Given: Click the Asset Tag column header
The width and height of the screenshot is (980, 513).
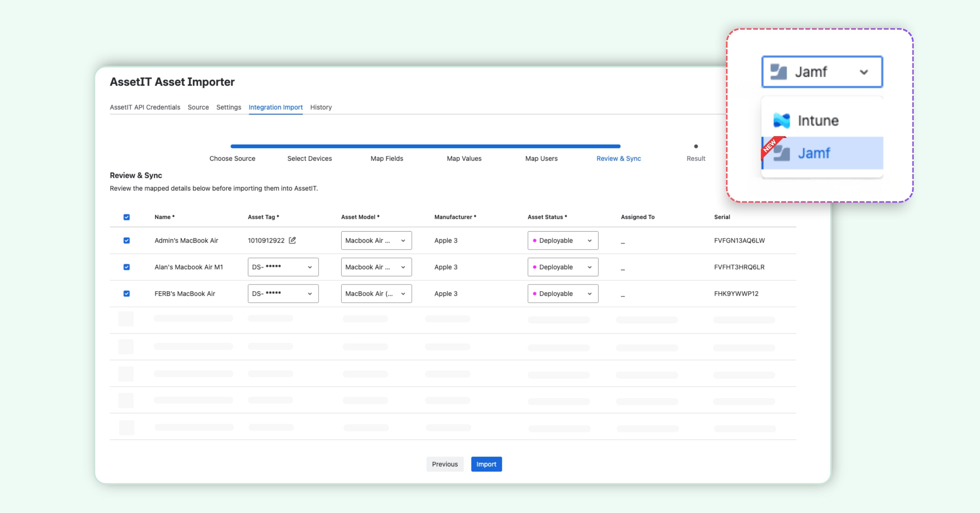Looking at the screenshot, I should [263, 217].
